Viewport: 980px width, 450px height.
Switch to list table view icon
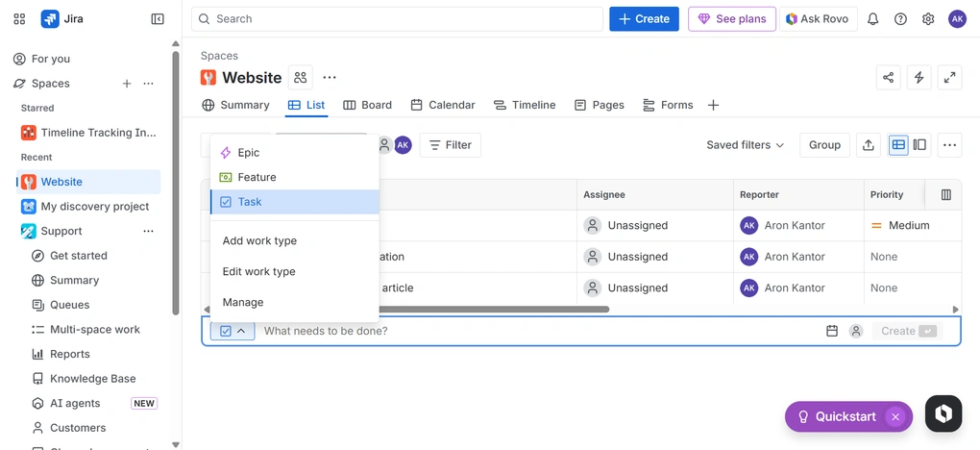tap(898, 144)
